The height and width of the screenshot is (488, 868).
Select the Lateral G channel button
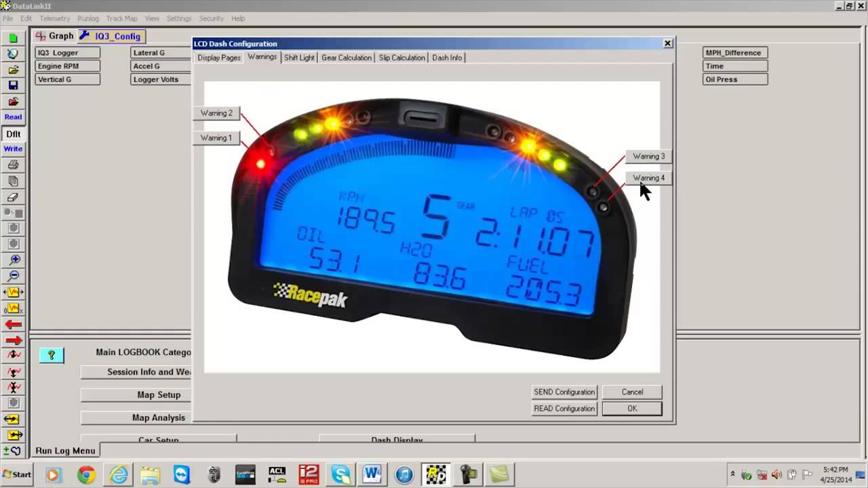[x=161, y=53]
